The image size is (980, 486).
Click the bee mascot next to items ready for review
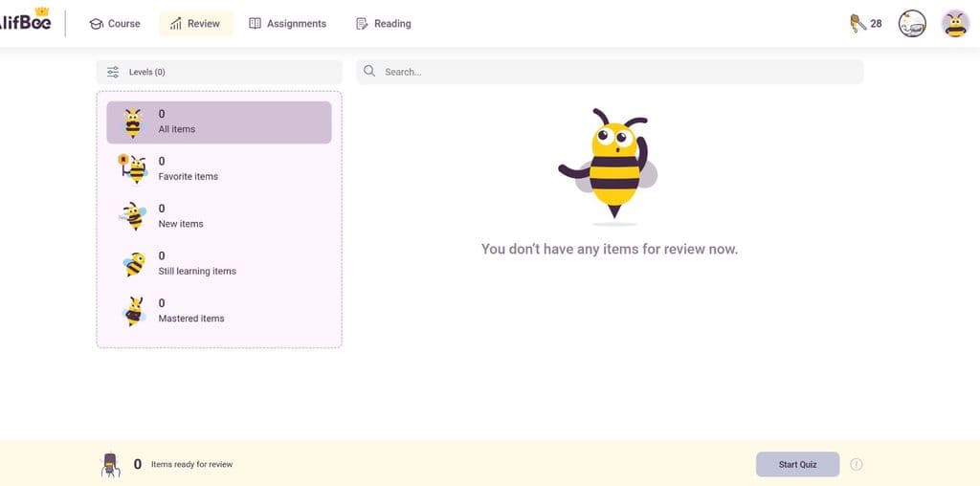click(x=111, y=464)
